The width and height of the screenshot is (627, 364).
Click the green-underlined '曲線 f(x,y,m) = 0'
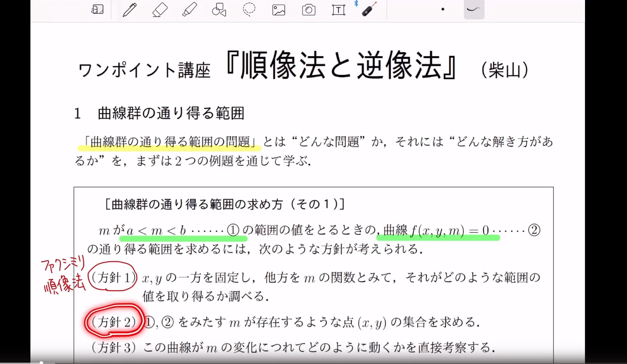436,230
